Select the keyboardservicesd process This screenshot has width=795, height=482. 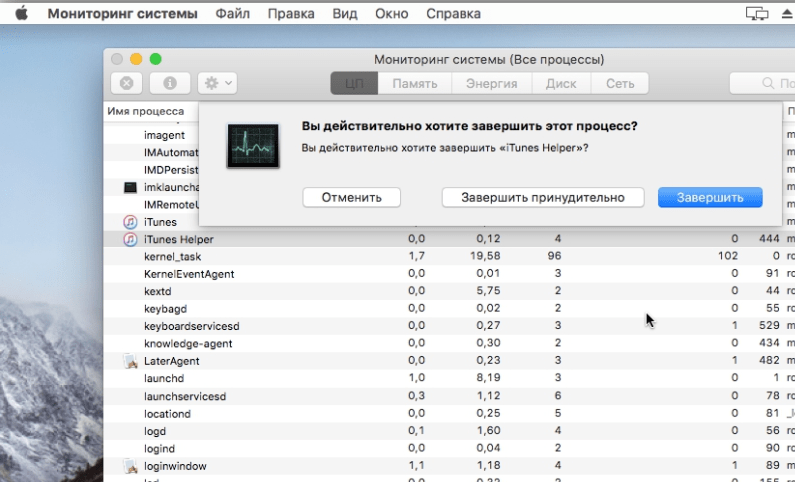[x=192, y=326]
